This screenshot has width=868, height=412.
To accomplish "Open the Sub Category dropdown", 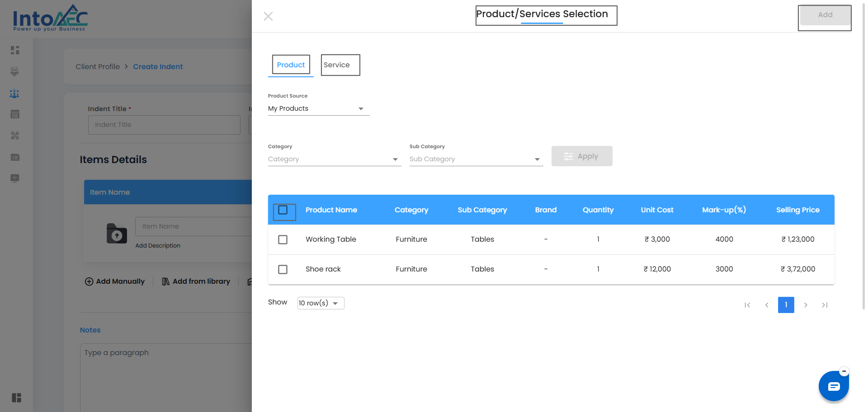I will point(476,159).
